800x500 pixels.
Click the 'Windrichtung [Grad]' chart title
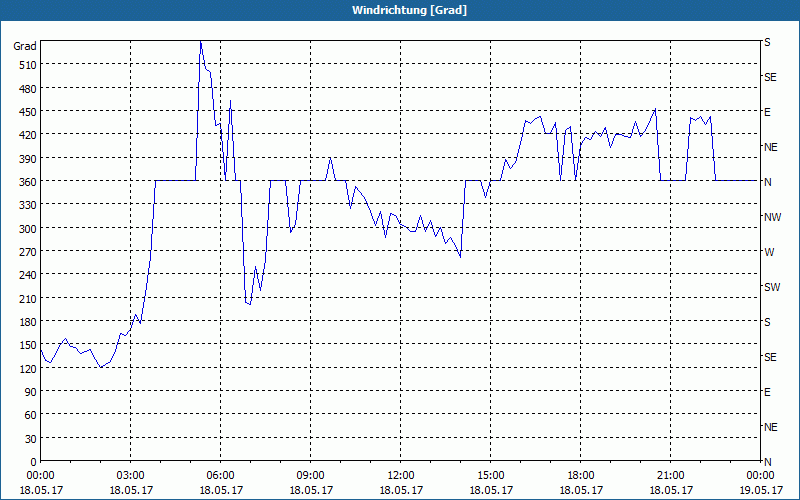pyautogui.click(x=409, y=10)
